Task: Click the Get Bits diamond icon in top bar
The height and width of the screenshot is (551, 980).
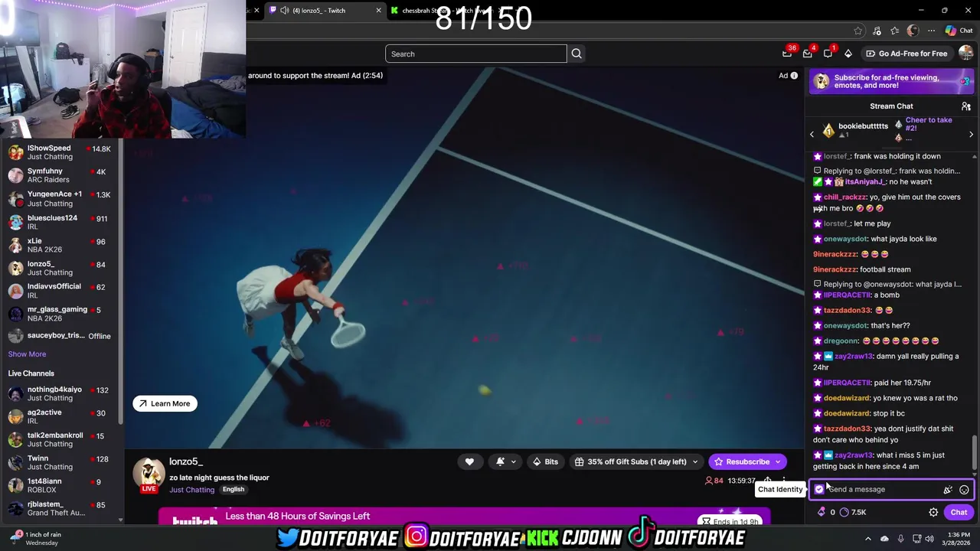Action: point(848,54)
